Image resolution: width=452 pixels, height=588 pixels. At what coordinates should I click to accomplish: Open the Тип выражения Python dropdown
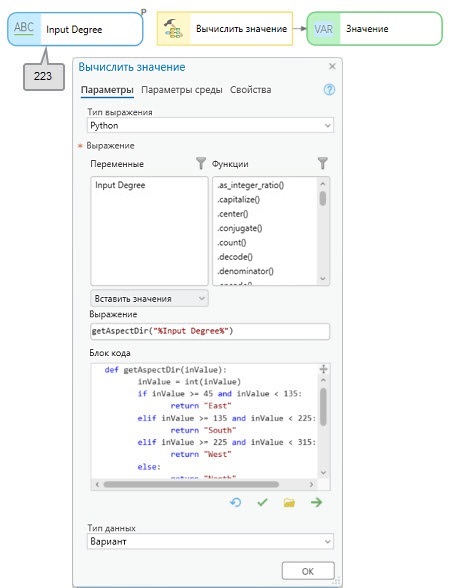click(x=210, y=125)
